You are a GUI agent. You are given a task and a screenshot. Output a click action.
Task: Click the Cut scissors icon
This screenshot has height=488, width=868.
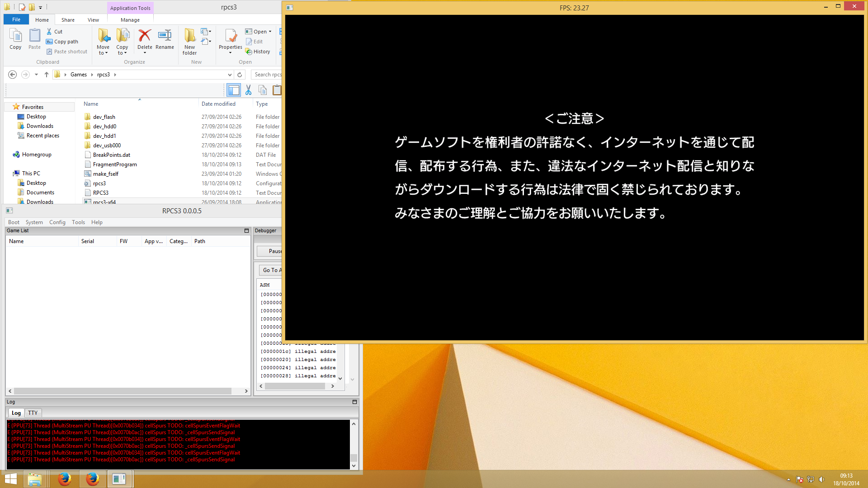[248, 90]
